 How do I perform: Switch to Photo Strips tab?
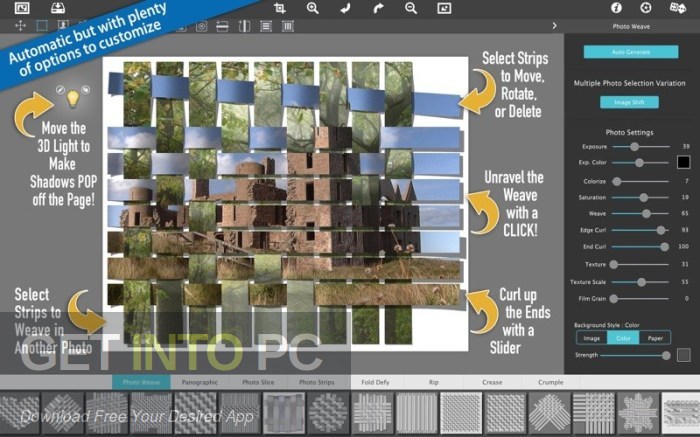tap(317, 382)
